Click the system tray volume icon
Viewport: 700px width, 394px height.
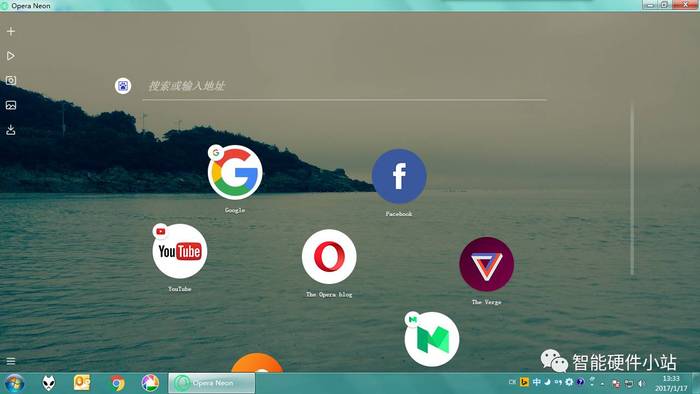pyautogui.click(x=642, y=383)
